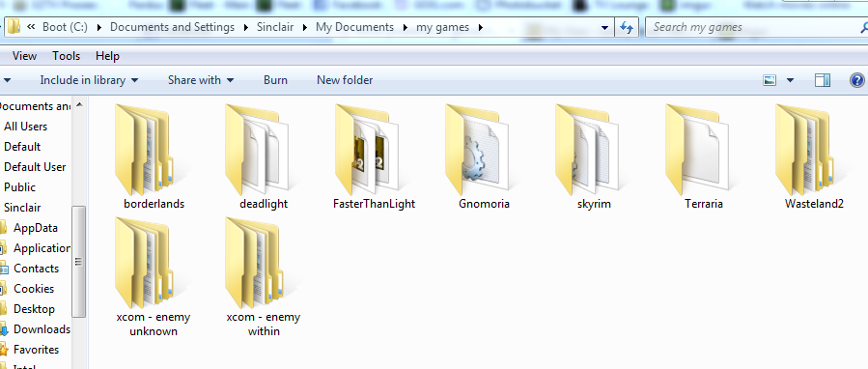This screenshot has width=868, height=369.
Task: Go to Boot (C:) in the address bar
Action: click(x=65, y=27)
